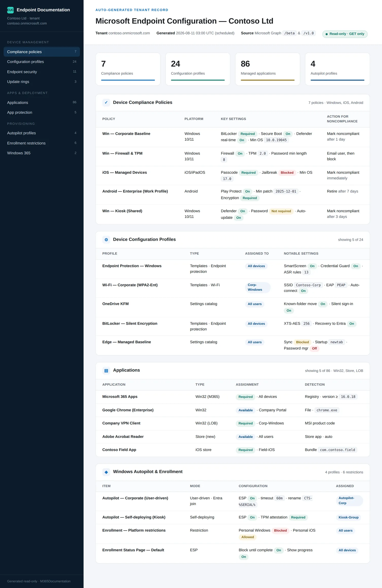Open the OneDrive KFM profile
The image size is (382, 588).
click(x=115, y=304)
